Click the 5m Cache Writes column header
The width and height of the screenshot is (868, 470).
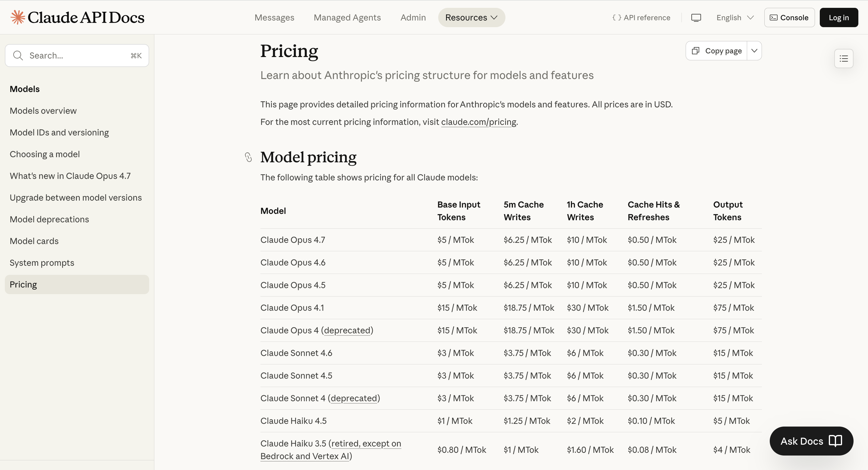point(524,211)
